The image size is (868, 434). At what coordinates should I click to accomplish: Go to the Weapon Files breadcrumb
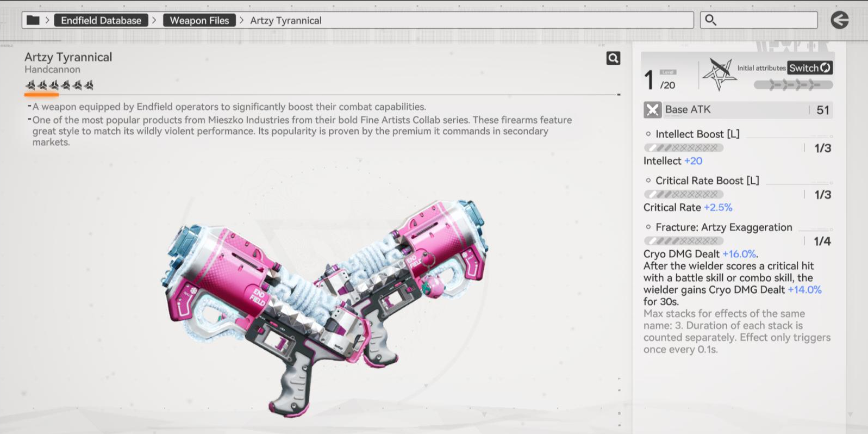[199, 20]
